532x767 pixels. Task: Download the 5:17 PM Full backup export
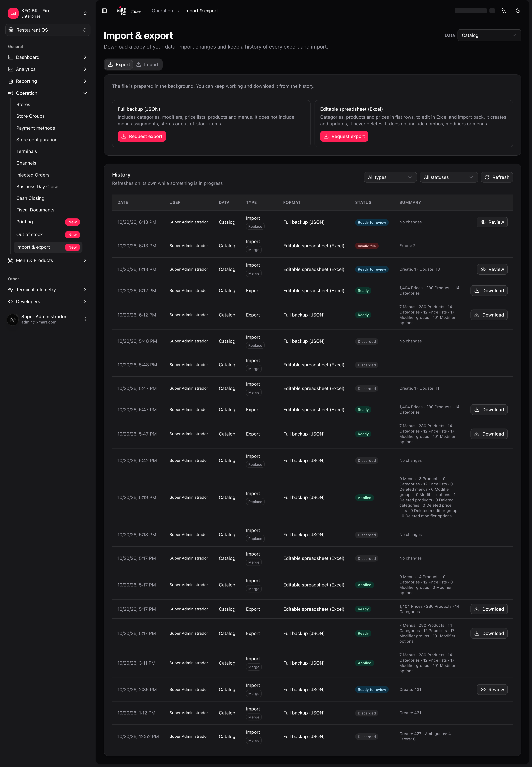pyautogui.click(x=489, y=633)
